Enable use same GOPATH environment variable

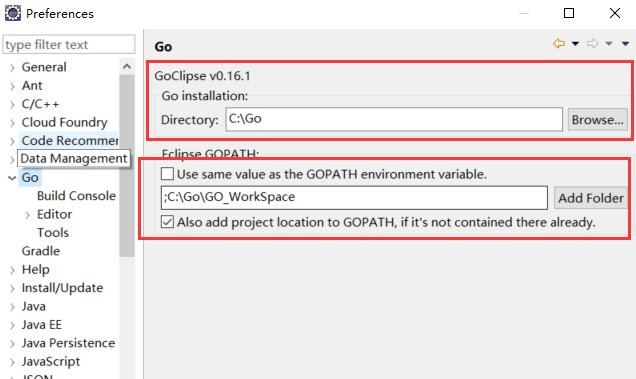[x=167, y=174]
